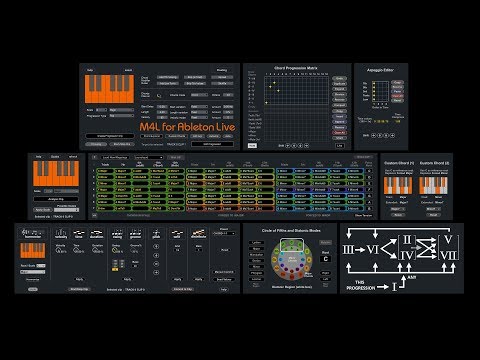Open Guide tab in middle-left device
Image resolution: width=480 pixels, height=360 pixels.
pos(55,157)
